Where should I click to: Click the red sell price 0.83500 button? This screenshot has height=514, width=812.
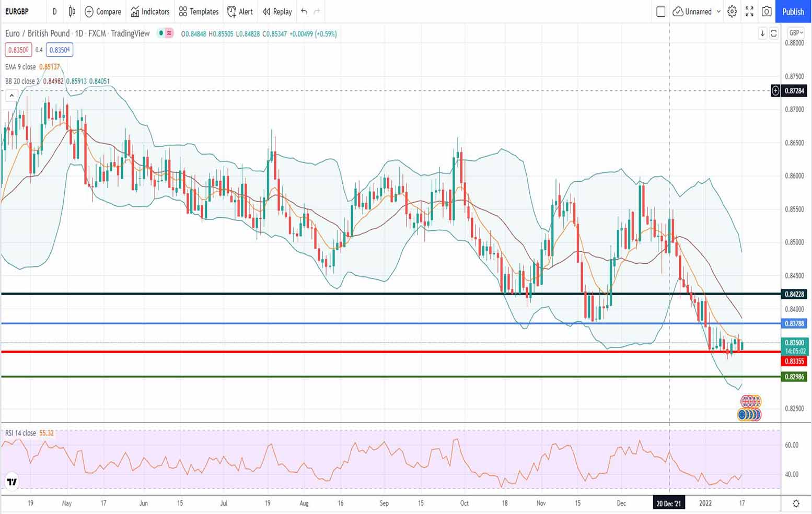click(18, 50)
